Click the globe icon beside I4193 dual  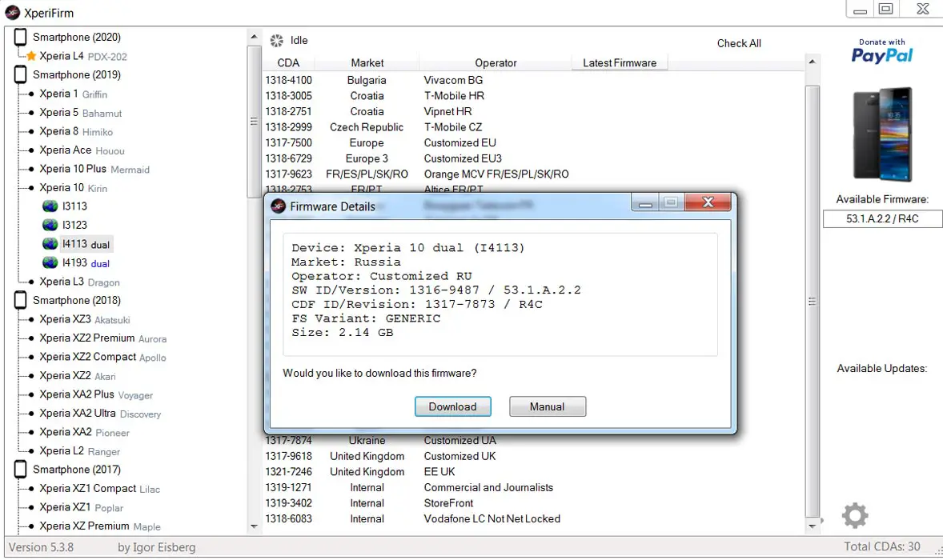pos(50,262)
